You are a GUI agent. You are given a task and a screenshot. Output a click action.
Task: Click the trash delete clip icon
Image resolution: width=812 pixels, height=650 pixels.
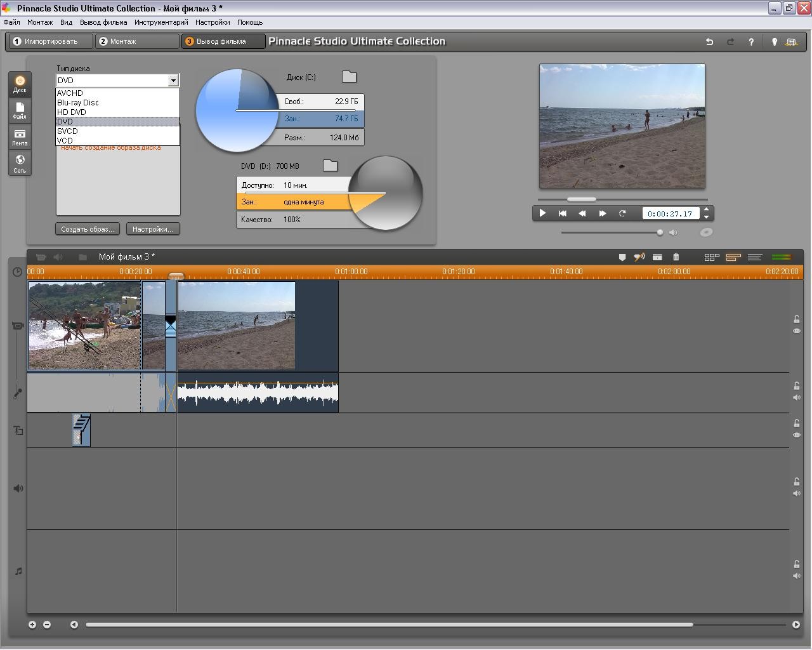[x=676, y=257]
